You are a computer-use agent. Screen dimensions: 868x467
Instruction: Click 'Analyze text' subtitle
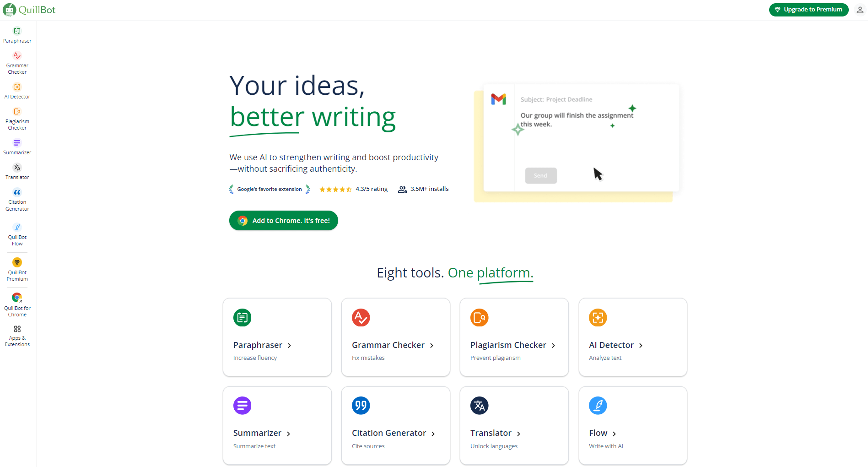click(605, 358)
